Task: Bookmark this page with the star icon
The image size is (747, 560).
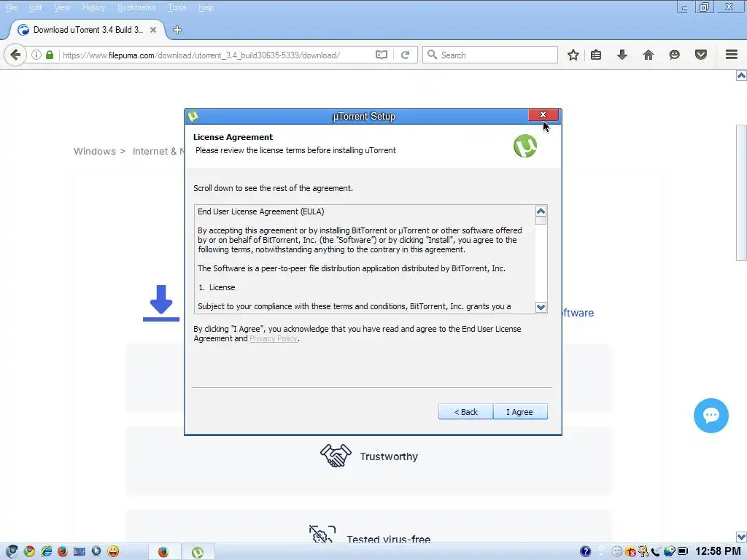Action: pos(573,55)
